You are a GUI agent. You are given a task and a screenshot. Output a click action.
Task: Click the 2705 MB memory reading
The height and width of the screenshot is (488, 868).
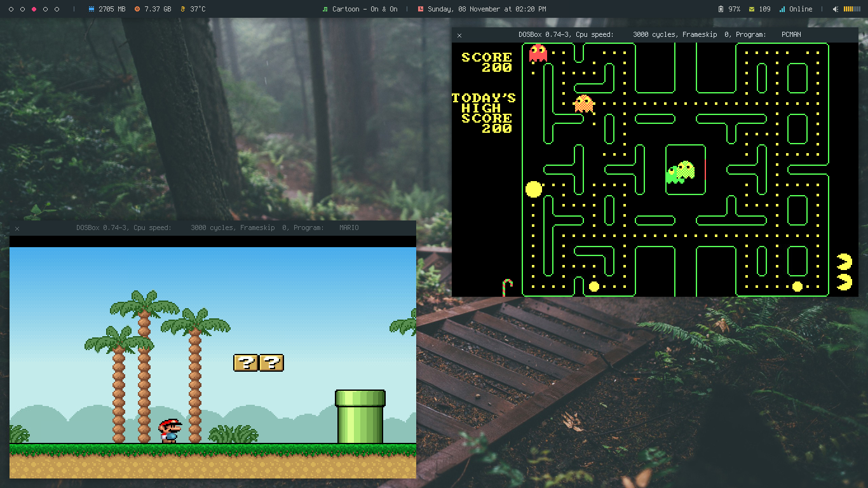[112, 10]
